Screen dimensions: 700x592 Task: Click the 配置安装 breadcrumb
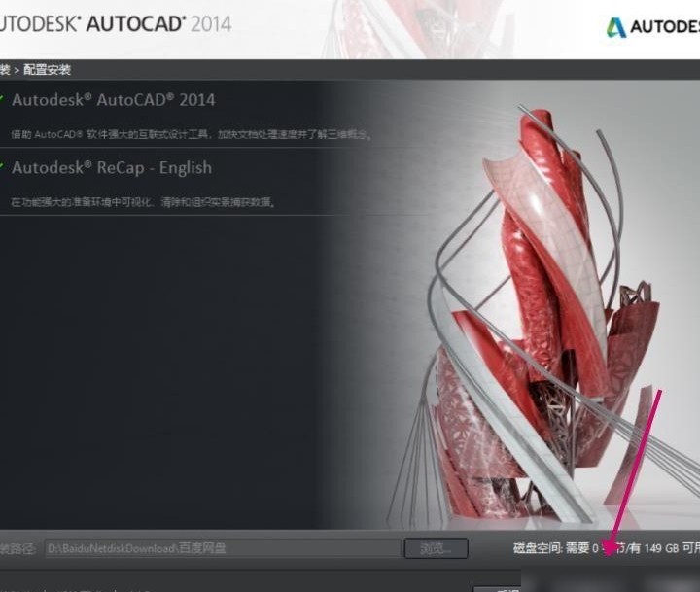48,70
